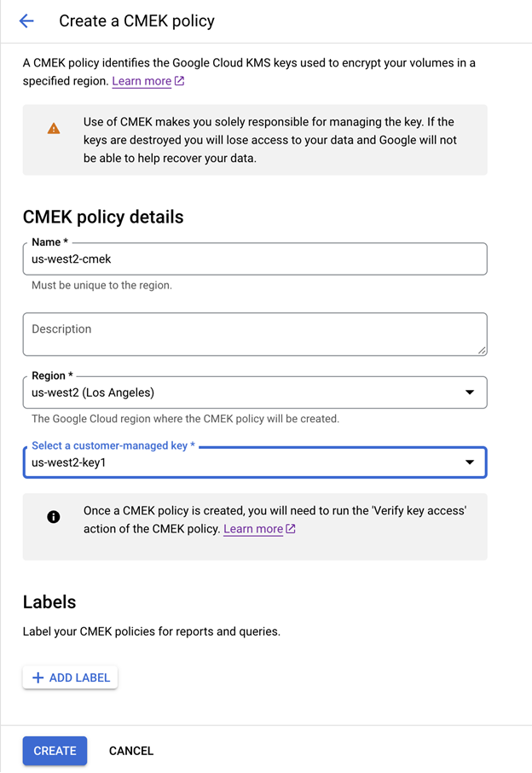Click external-link icon in Verify key access note
This screenshot has height=773, width=532.
(x=291, y=529)
